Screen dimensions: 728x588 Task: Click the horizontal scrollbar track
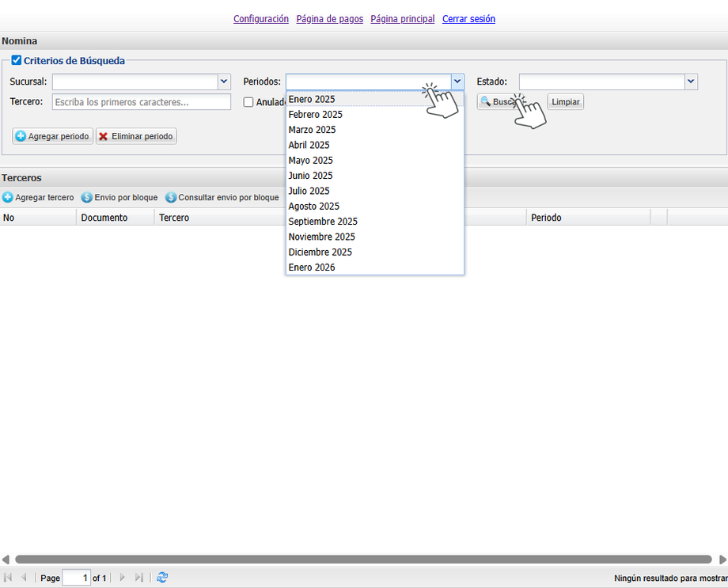363,560
